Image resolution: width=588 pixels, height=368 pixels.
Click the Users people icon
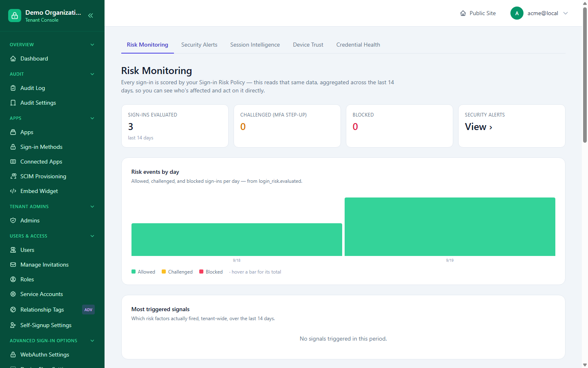[13, 250]
